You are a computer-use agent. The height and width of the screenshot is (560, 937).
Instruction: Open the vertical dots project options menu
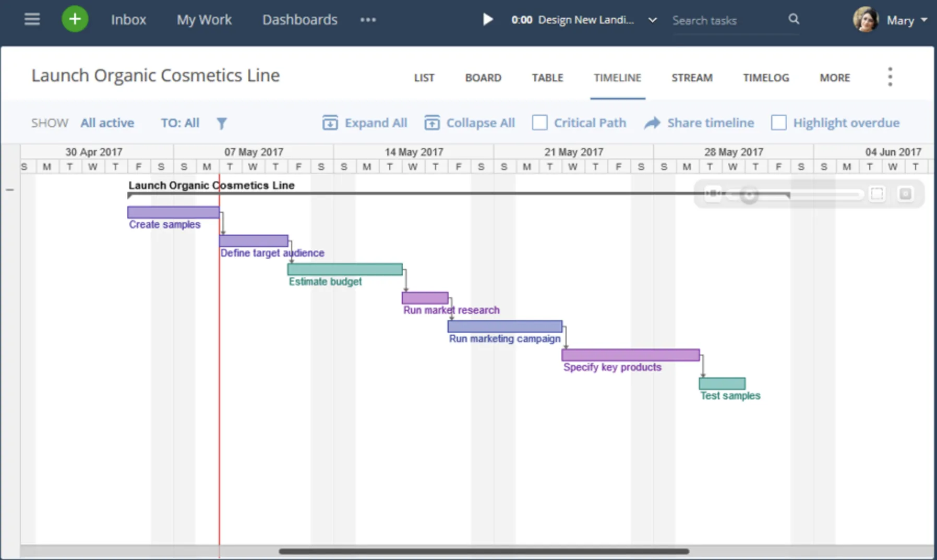pyautogui.click(x=890, y=76)
